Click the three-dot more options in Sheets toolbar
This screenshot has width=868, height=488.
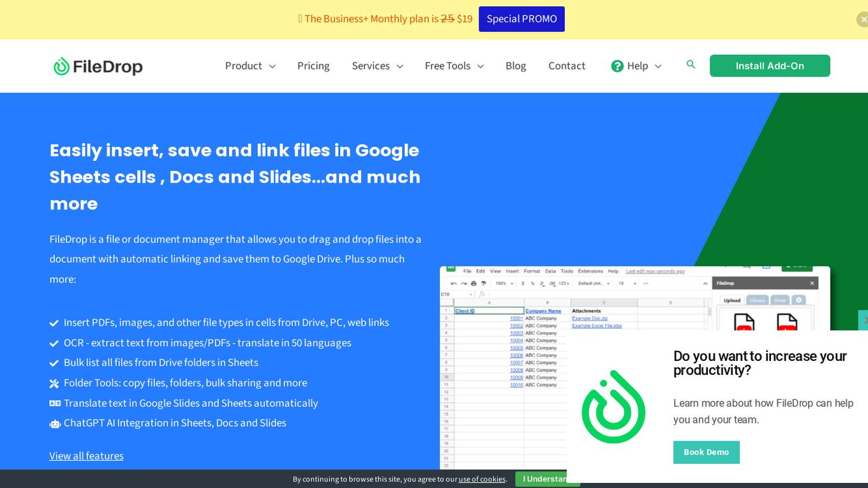pos(646,284)
